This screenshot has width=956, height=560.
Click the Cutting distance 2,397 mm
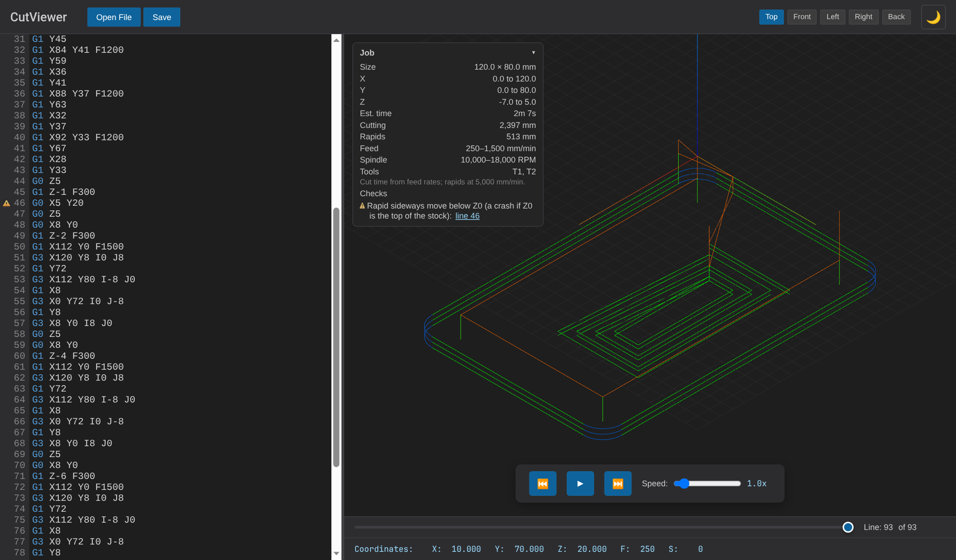[x=518, y=125]
